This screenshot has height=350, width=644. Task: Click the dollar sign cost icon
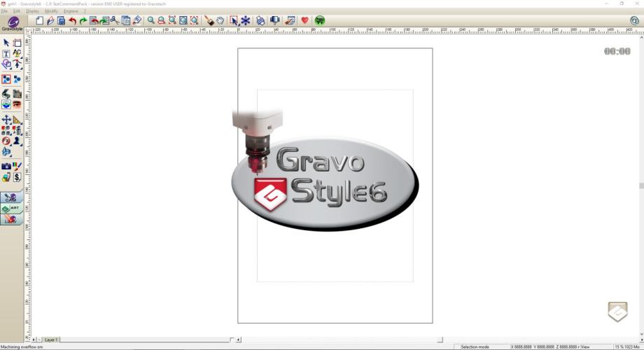click(x=17, y=177)
